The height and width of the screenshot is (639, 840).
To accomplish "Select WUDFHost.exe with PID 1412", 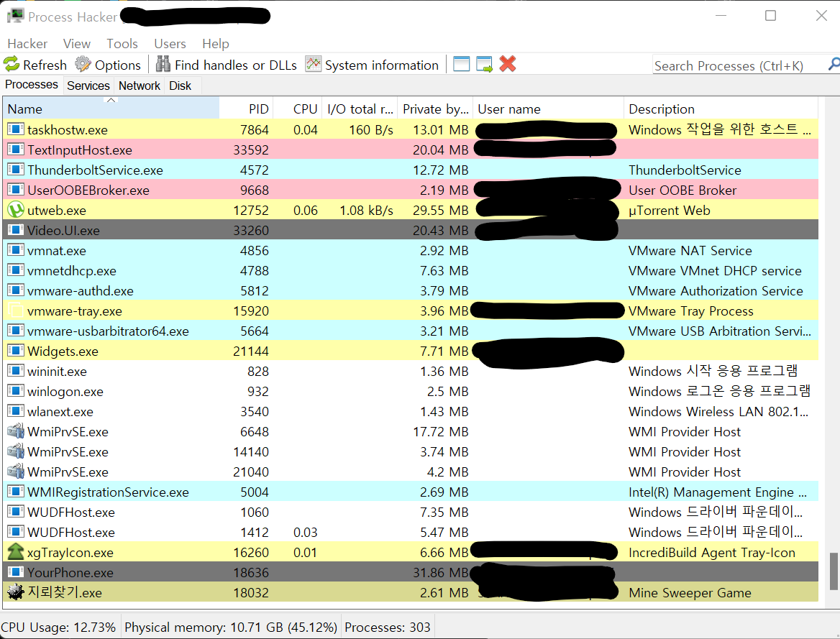I will point(411,532).
